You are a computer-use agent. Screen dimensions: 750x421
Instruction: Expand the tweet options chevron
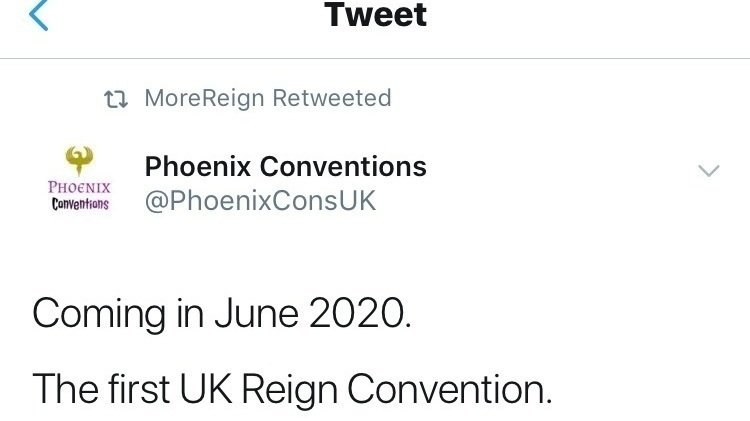[708, 171]
